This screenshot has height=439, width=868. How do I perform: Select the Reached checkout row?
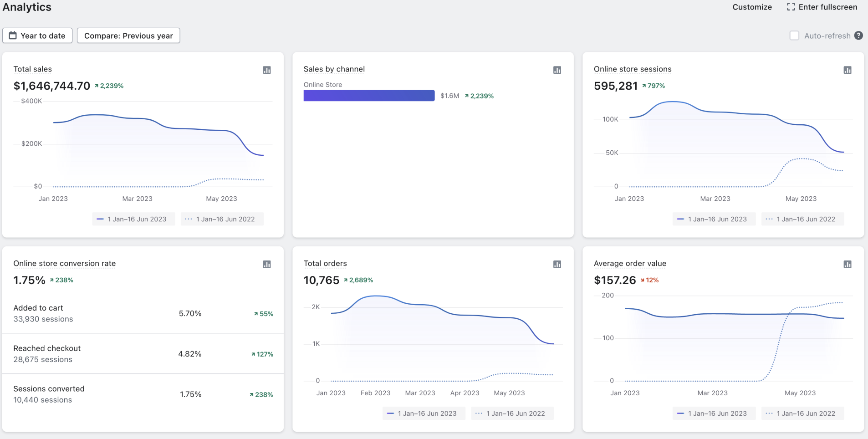[143, 354]
